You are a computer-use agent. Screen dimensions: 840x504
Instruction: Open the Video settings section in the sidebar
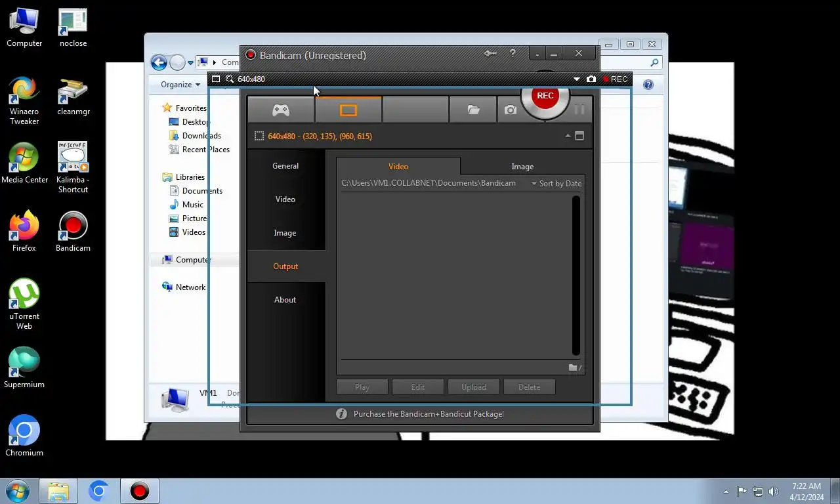(285, 199)
